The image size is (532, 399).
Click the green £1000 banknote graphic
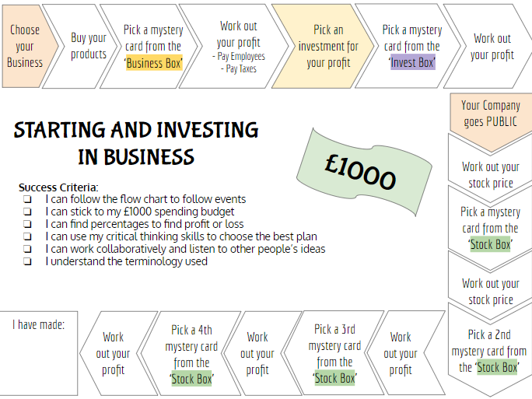pos(363,172)
